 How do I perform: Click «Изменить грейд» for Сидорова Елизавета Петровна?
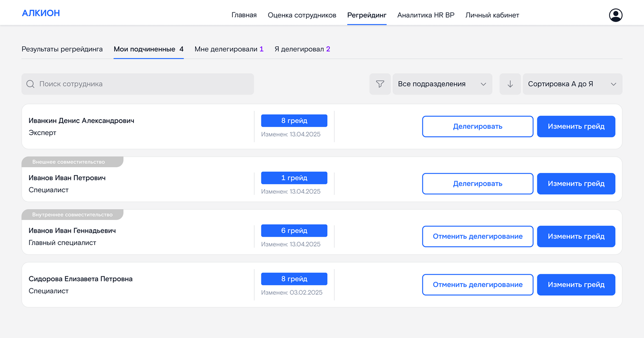tap(576, 285)
